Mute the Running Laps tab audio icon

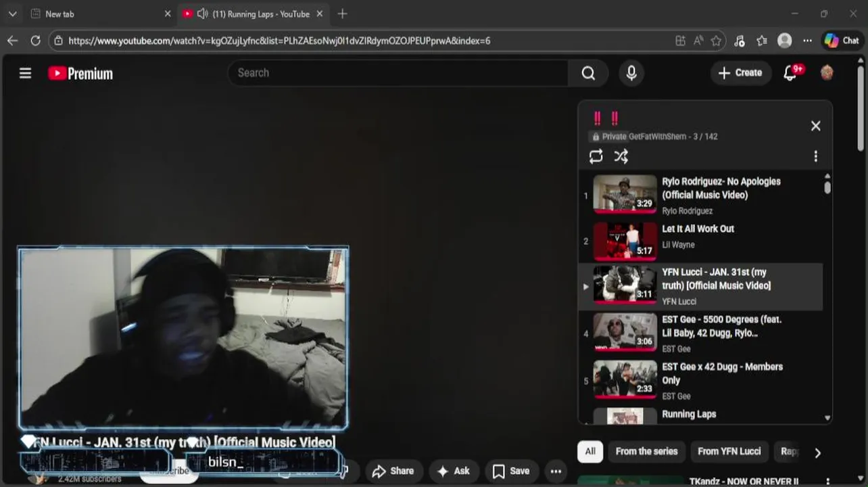[x=202, y=14]
